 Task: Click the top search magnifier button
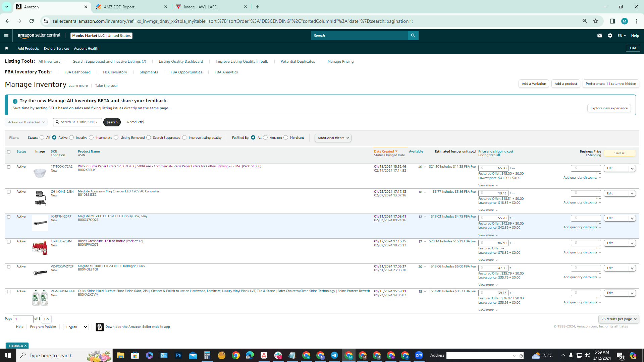(x=413, y=36)
